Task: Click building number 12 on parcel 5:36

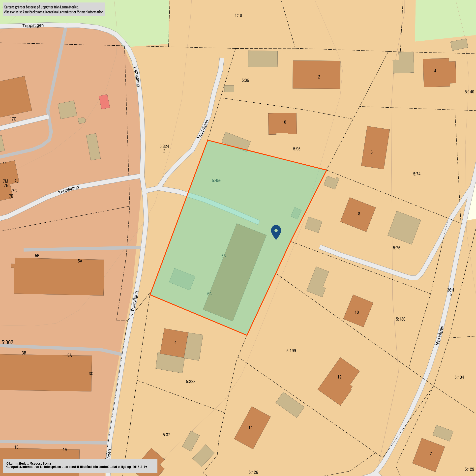Action: [316, 75]
